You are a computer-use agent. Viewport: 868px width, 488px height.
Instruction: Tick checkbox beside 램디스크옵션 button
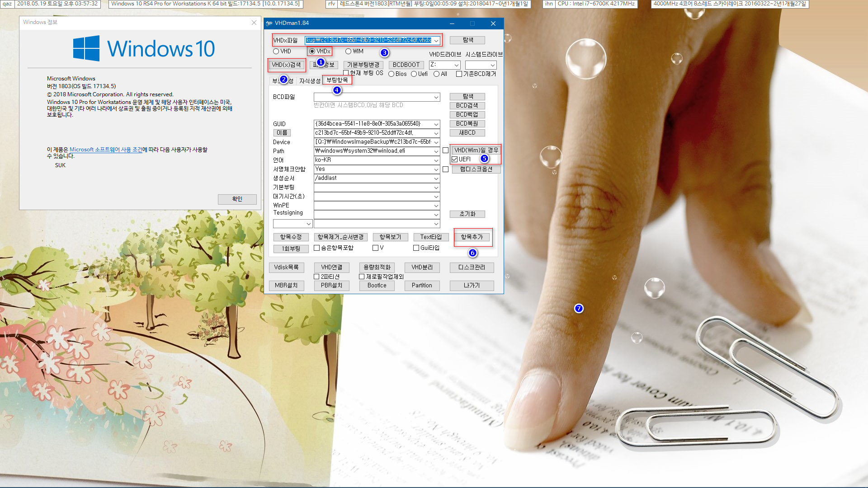(x=445, y=169)
